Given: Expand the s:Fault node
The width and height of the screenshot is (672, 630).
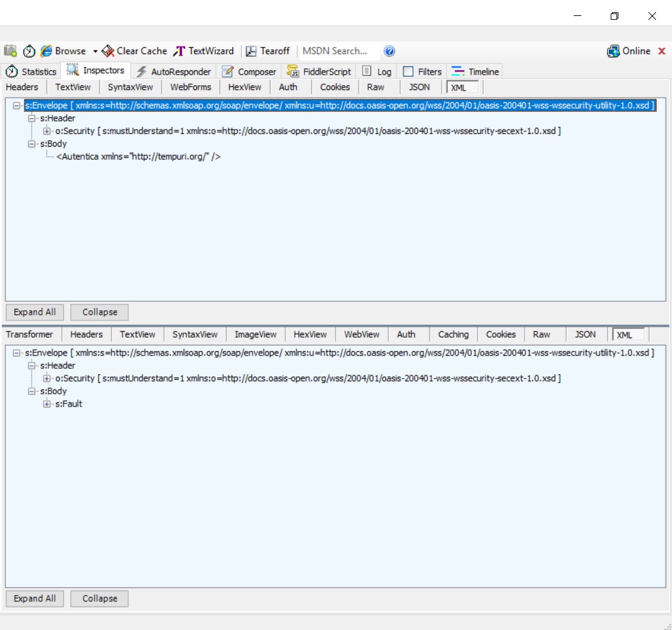Looking at the screenshot, I should coord(47,404).
